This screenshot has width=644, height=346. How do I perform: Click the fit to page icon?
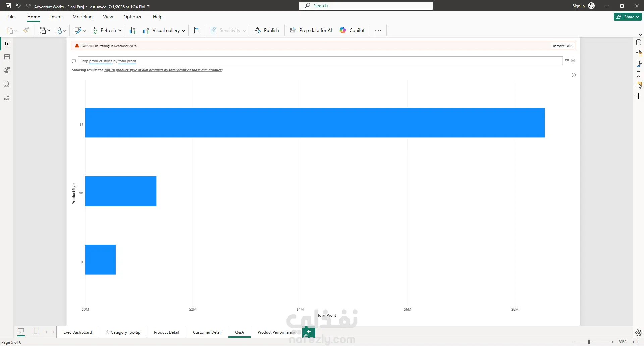pos(635,342)
